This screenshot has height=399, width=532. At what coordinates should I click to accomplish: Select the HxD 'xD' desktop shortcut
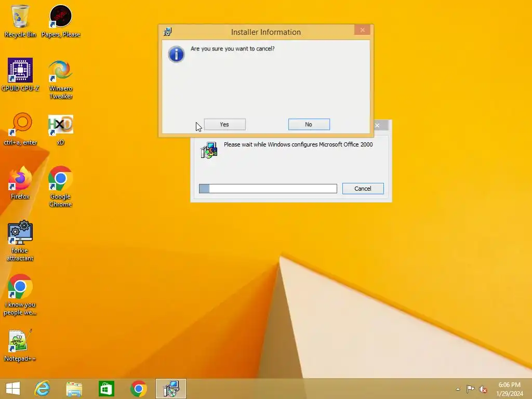pos(61,130)
